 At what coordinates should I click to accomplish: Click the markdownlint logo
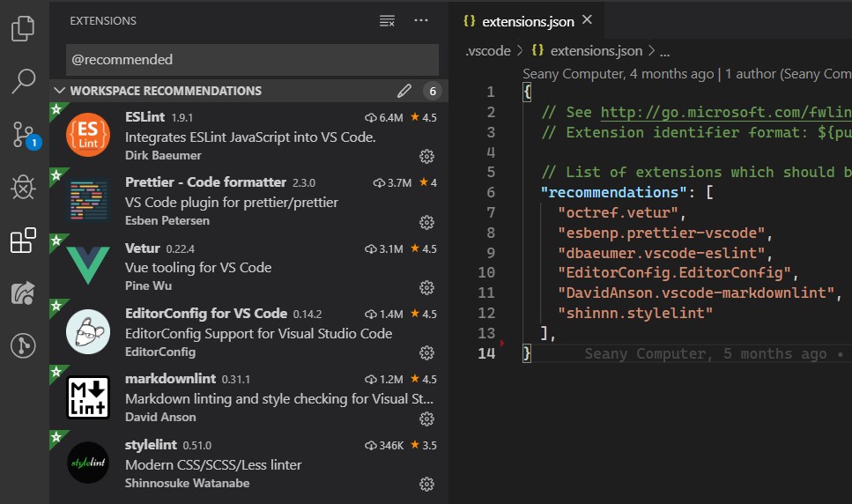click(88, 397)
